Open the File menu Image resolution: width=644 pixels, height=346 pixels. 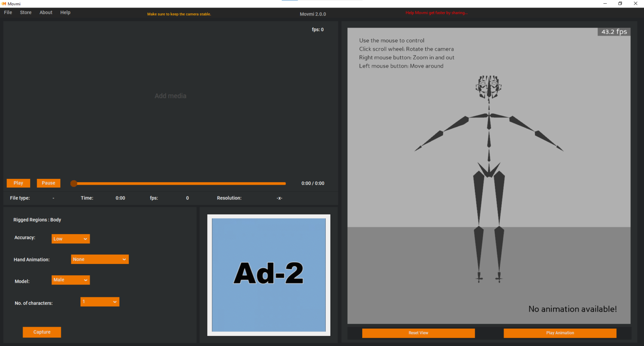8,12
